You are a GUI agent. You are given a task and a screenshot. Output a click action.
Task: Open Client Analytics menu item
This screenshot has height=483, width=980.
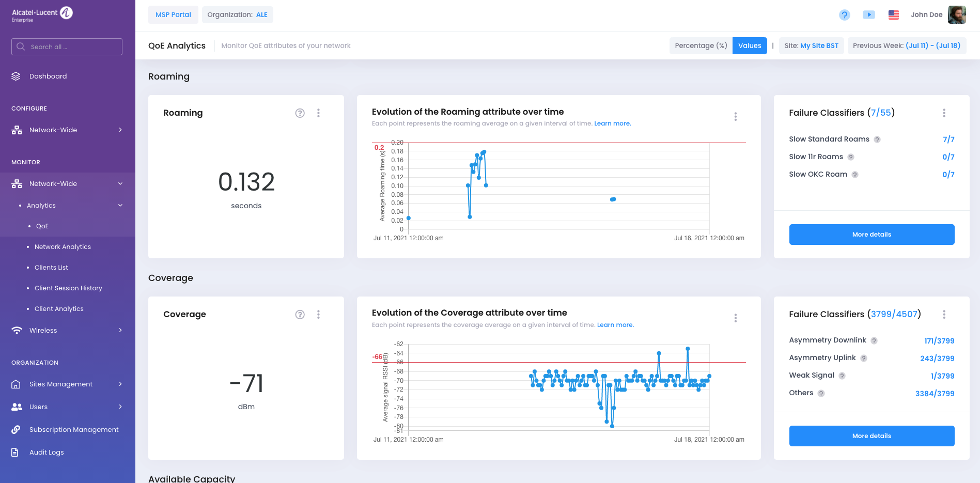[68, 309]
